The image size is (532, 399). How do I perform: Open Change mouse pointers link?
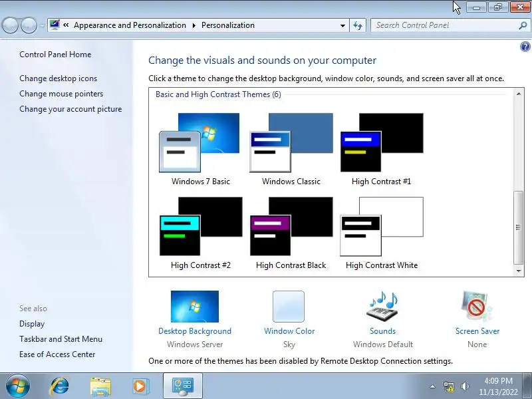point(61,94)
